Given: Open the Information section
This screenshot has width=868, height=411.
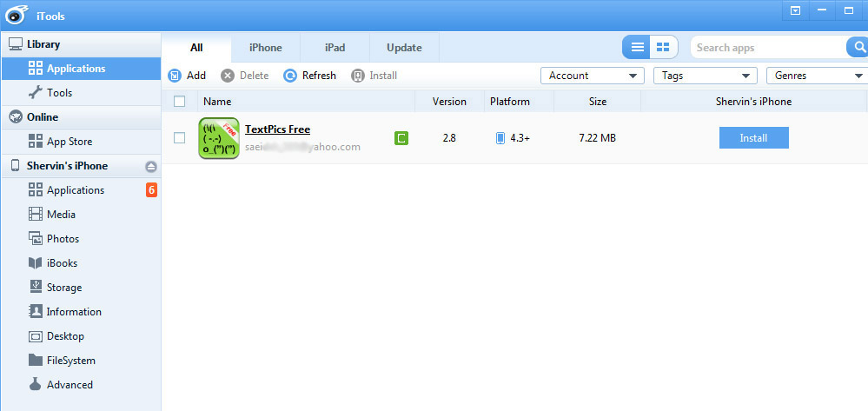Looking at the screenshot, I should tap(81, 312).
